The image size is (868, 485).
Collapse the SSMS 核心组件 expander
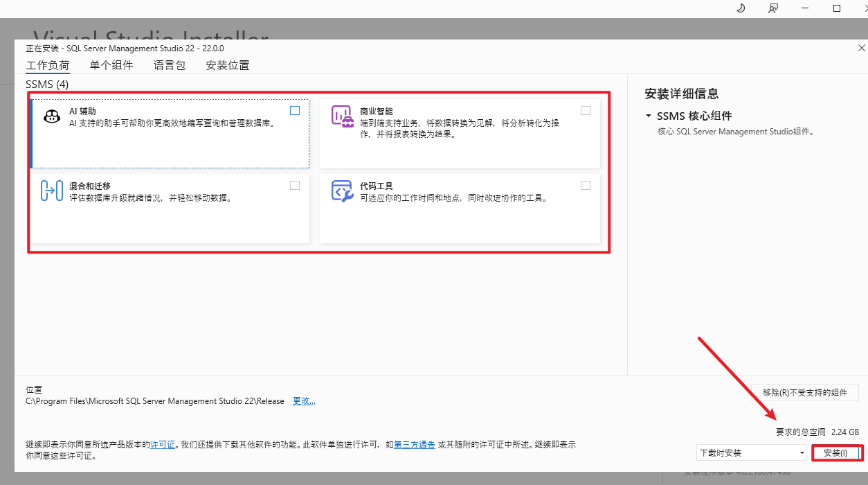pos(649,116)
